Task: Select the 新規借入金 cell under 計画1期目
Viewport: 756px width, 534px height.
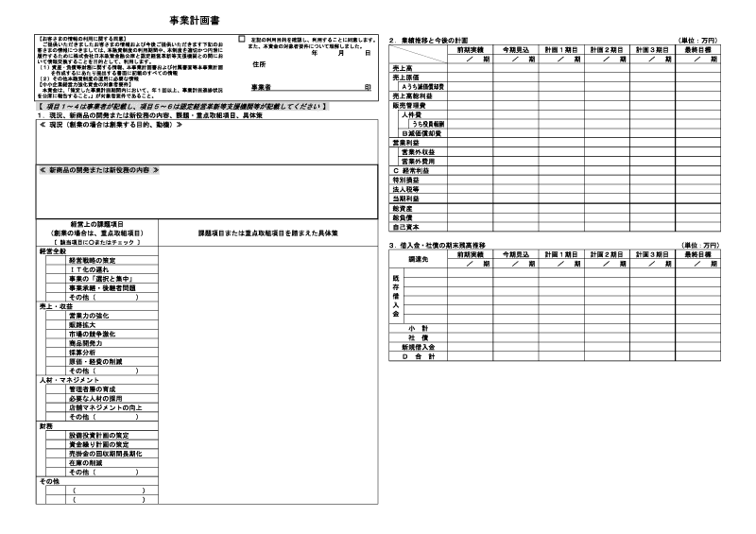Action: tap(561, 347)
